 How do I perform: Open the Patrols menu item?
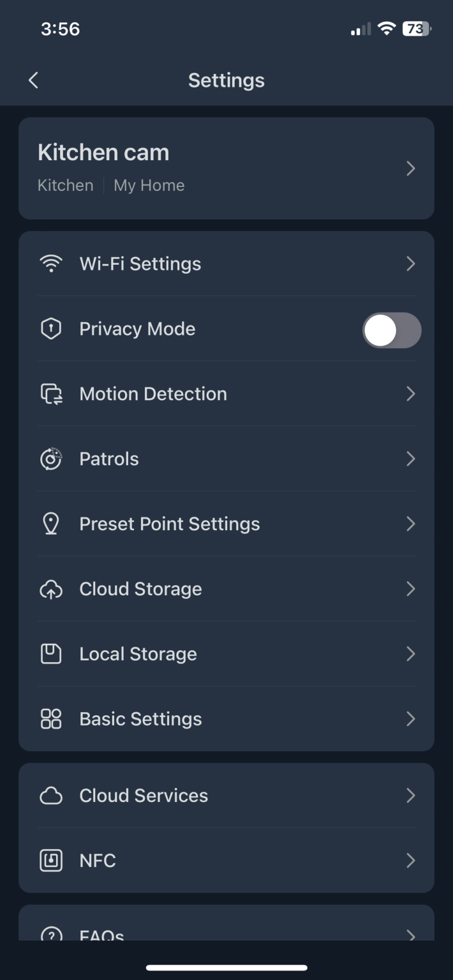point(109,459)
